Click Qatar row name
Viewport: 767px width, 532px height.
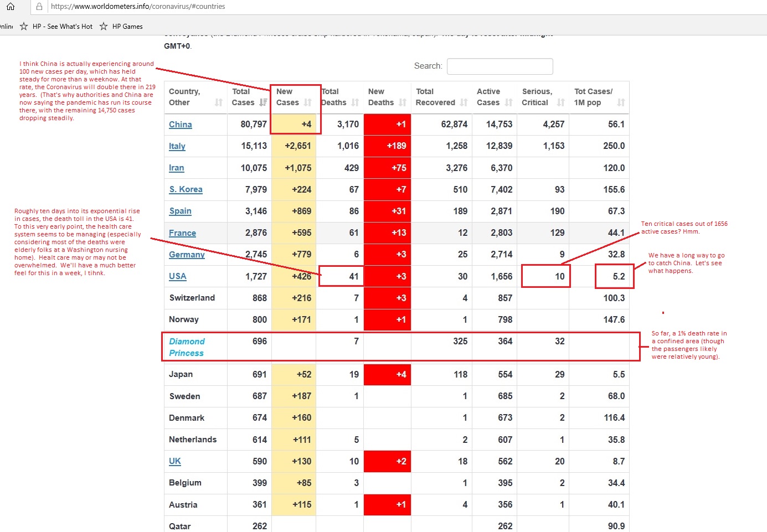[180, 526]
